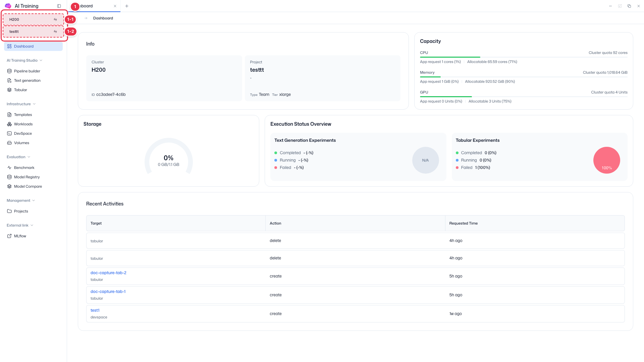Click the AI Training logo icon

click(x=8, y=6)
